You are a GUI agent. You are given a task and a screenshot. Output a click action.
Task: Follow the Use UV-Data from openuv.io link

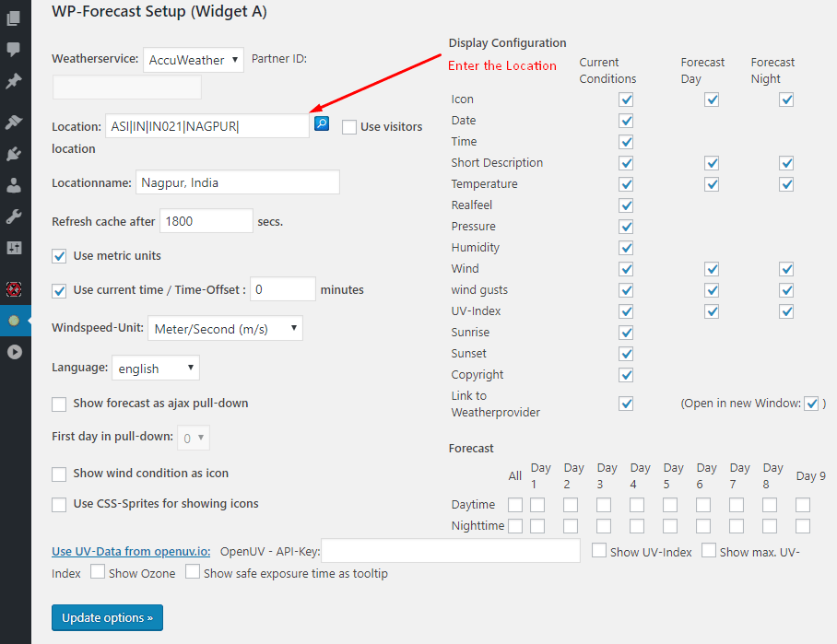130,551
